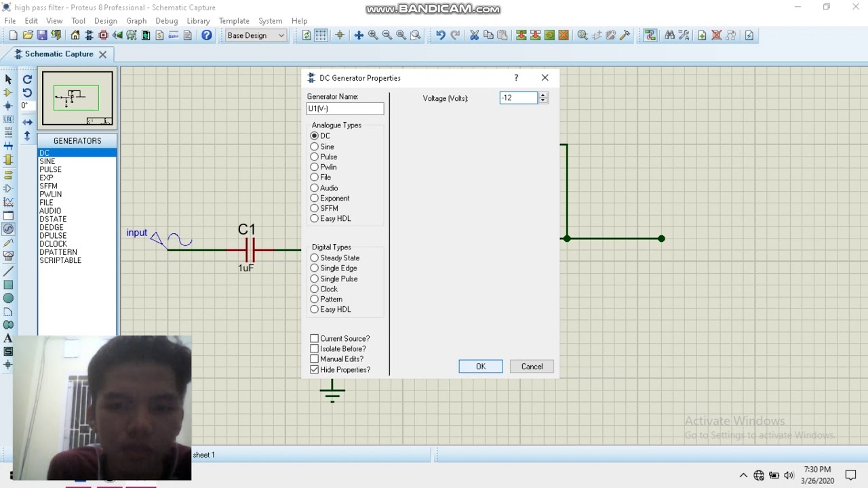The width and height of the screenshot is (868, 488).
Task: Click the binoculars search icon
Action: 669,35
